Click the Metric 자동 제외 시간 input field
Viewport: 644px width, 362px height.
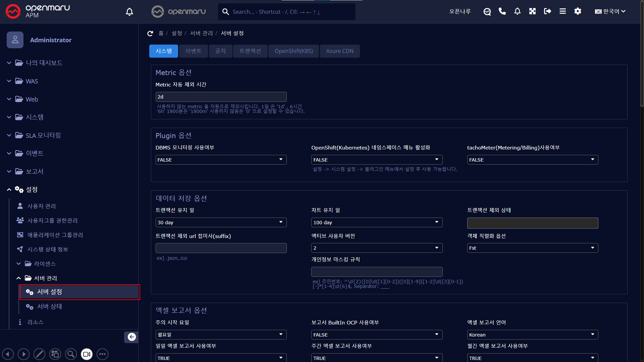[x=221, y=97]
